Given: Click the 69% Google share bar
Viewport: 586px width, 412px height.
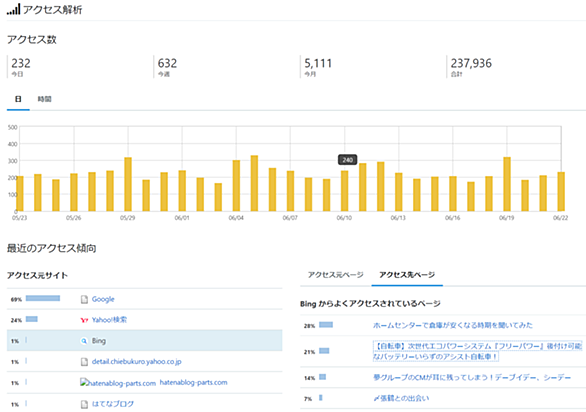Looking at the screenshot, I should click(x=43, y=298).
